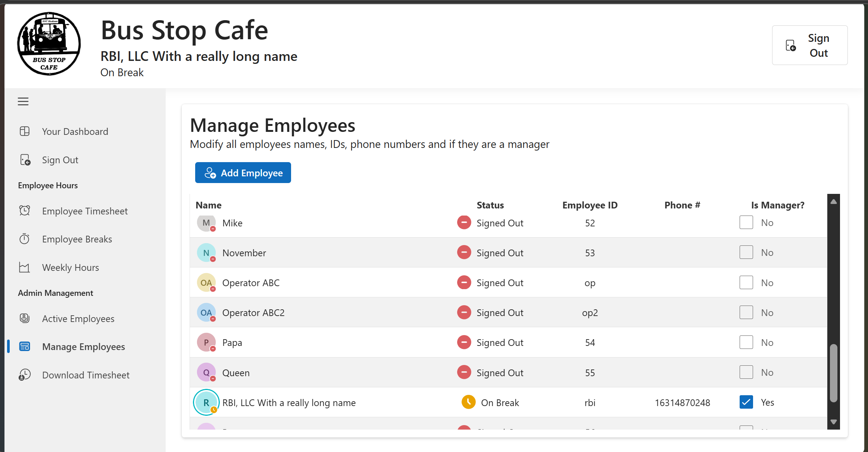Enable manager status for Mike

746,222
